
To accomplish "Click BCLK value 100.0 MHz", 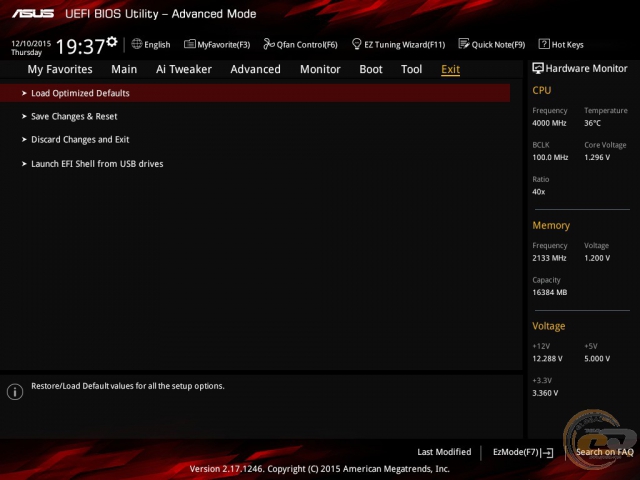I will pyautogui.click(x=550, y=157).
